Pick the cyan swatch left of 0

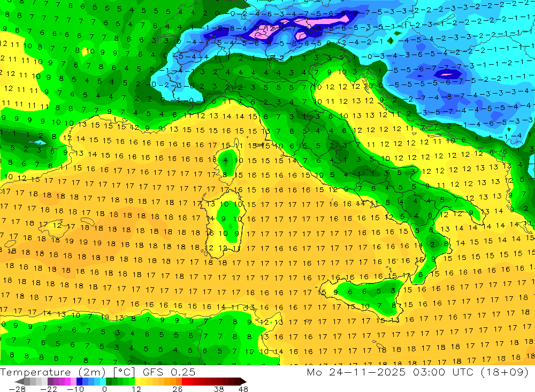tap(103, 382)
